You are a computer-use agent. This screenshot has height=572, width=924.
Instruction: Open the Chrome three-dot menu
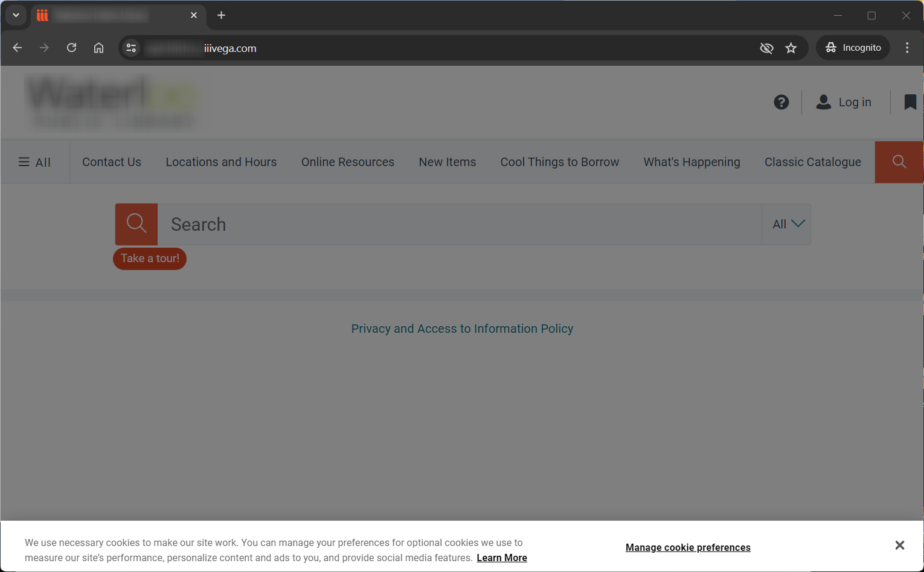906,48
